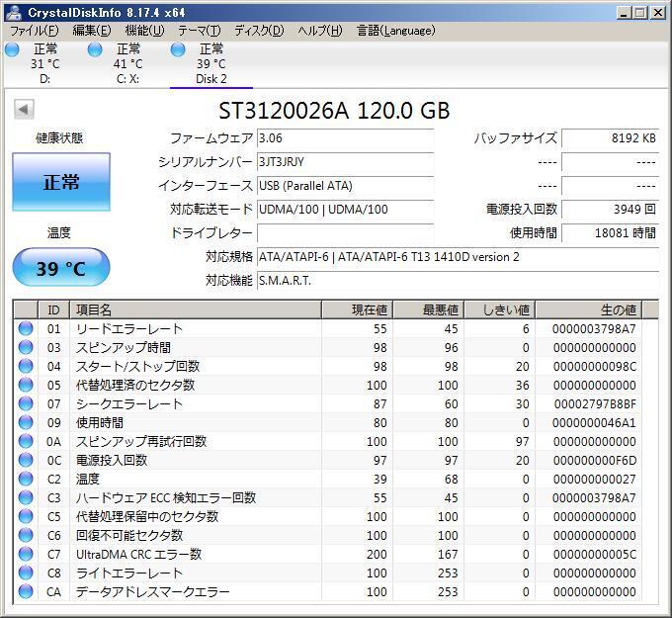Click raw value 0000000046A1
This screenshot has height=618, width=672.
click(594, 423)
